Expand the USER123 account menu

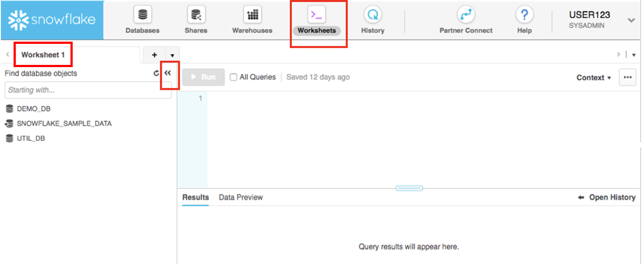tap(631, 20)
